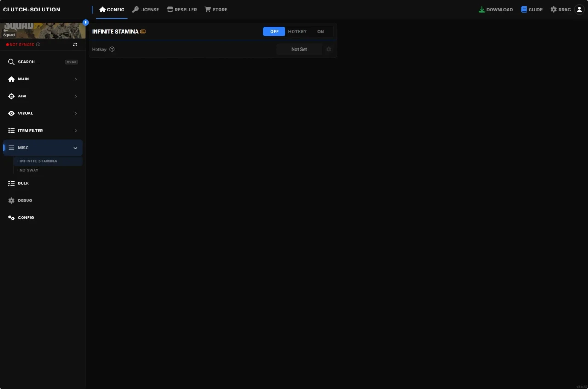Screen dimensions: 588x389
Task: Expand the Main section chevron
Action: (76, 79)
